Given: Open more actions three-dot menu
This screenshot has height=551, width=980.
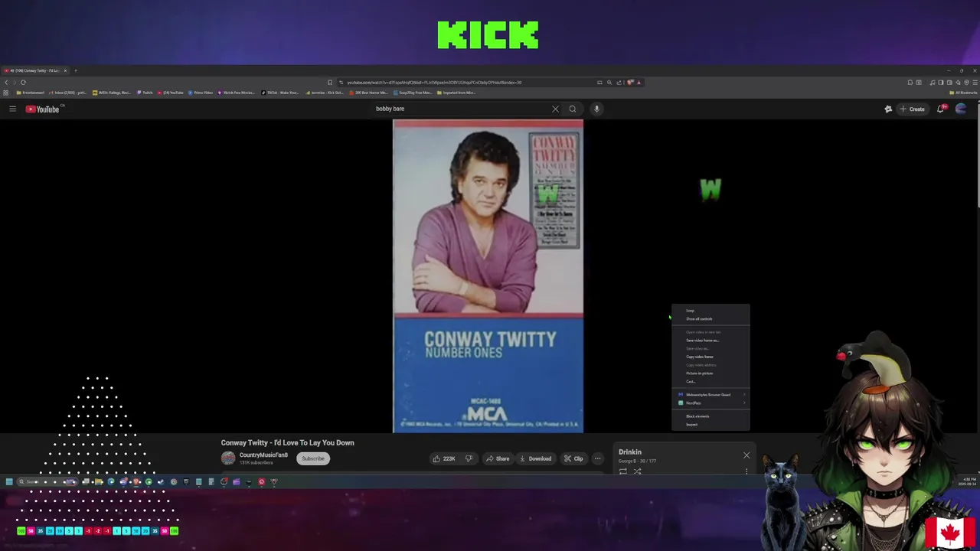Looking at the screenshot, I should tap(597, 458).
